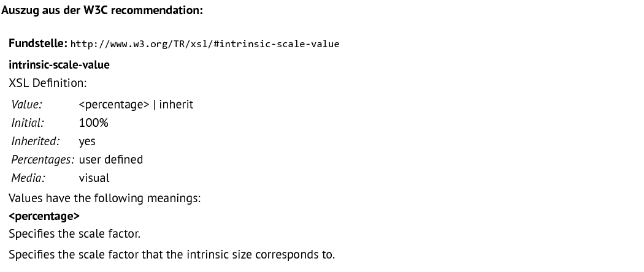Click the '100%' initial value

(94, 123)
